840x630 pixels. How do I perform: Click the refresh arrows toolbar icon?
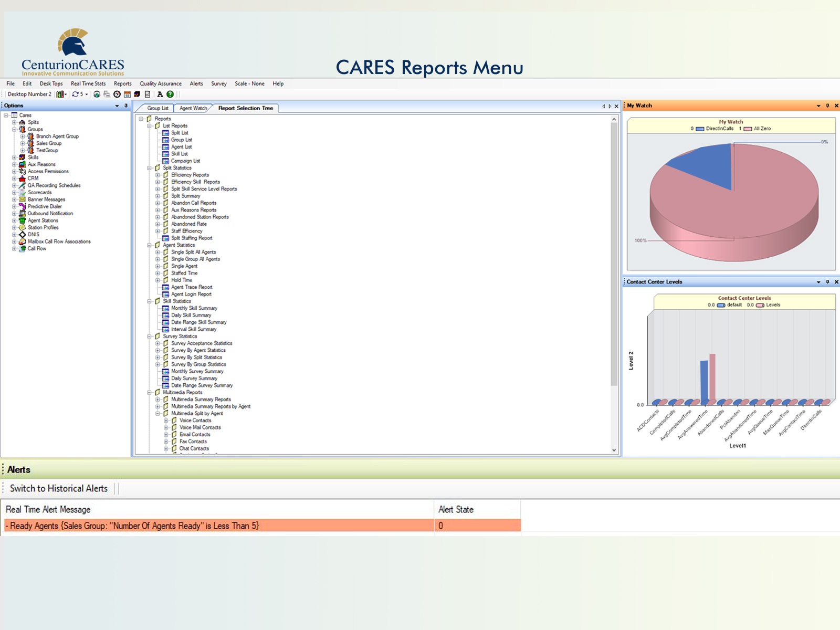(76, 94)
